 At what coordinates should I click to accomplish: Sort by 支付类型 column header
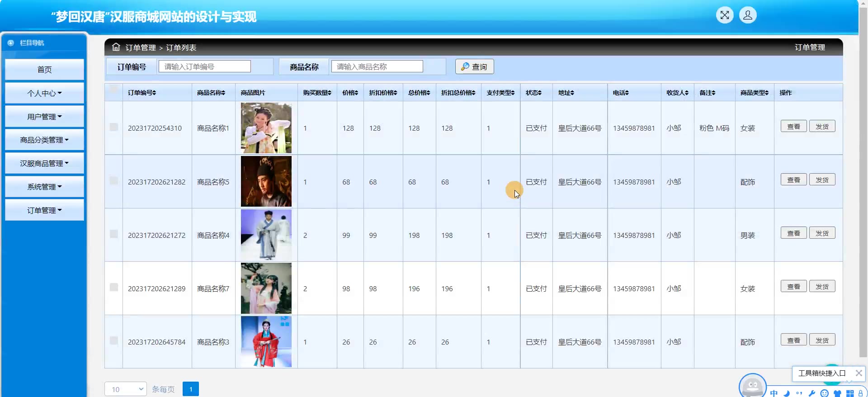(x=500, y=93)
